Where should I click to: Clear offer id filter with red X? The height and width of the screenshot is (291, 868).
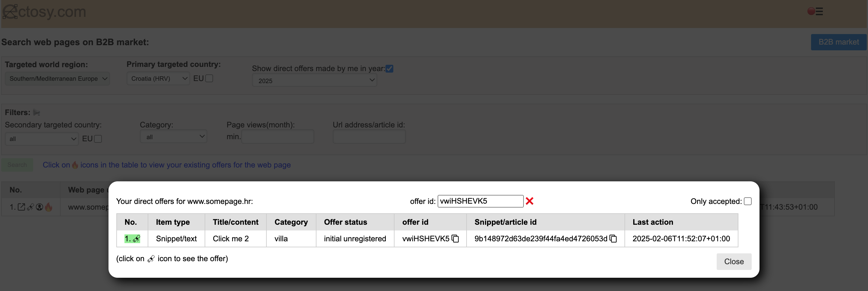click(x=529, y=201)
